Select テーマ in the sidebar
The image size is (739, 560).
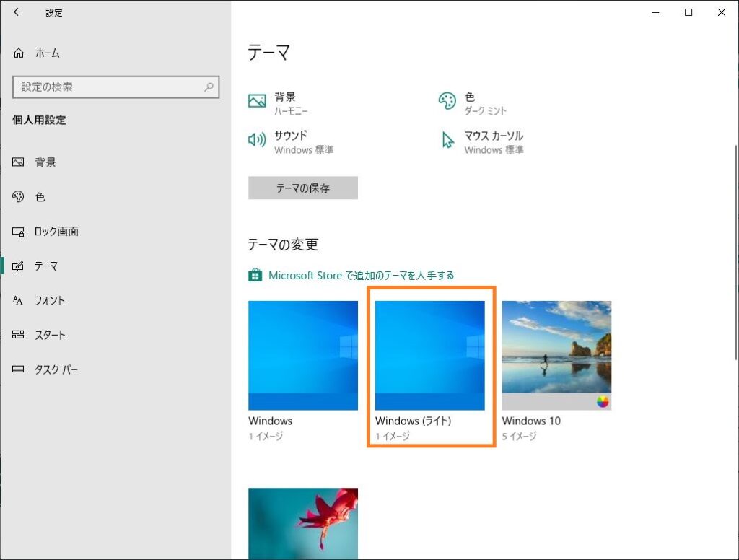coord(115,266)
